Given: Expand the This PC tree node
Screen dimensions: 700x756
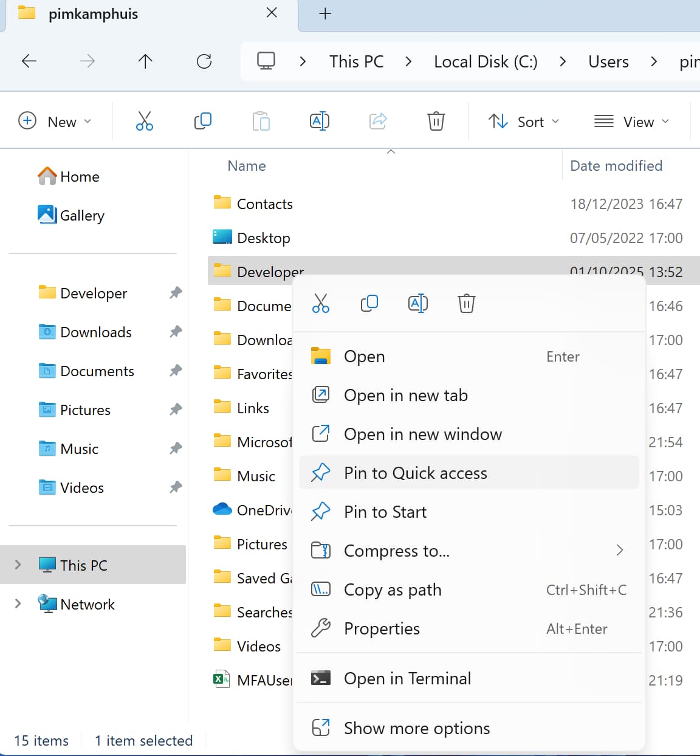Looking at the screenshot, I should point(18,565).
